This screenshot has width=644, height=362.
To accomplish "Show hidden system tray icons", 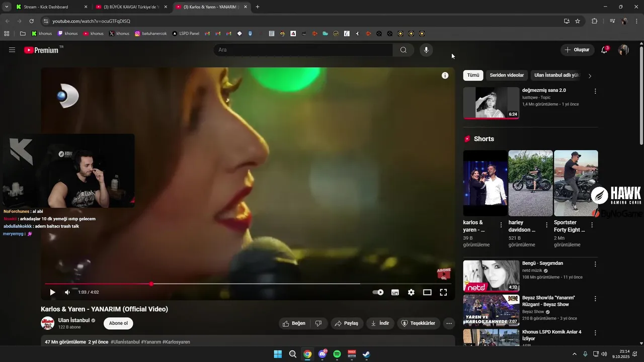I will point(575,354).
